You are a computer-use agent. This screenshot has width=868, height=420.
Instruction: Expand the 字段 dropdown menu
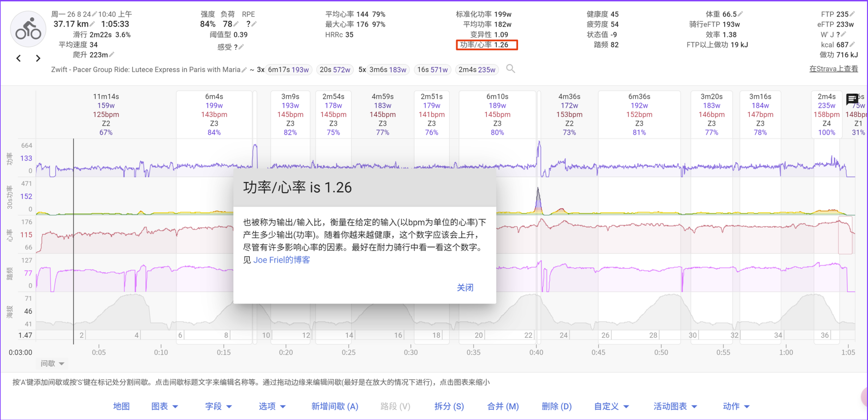click(x=218, y=406)
